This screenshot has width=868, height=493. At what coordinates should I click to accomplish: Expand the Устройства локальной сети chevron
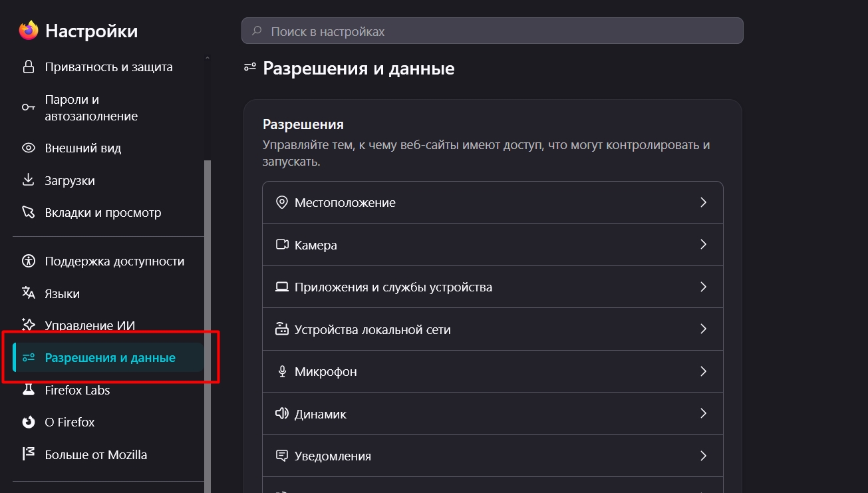[x=703, y=329]
